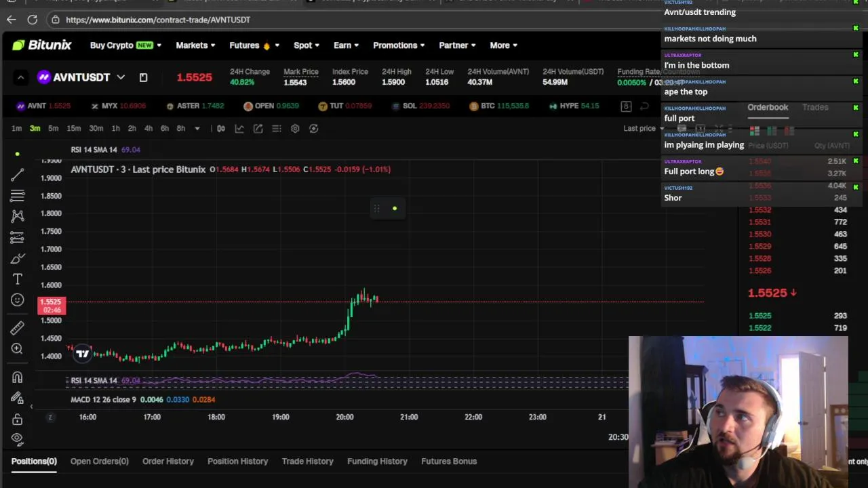
Task: Select the 5m timeframe
Action: [x=53, y=128]
